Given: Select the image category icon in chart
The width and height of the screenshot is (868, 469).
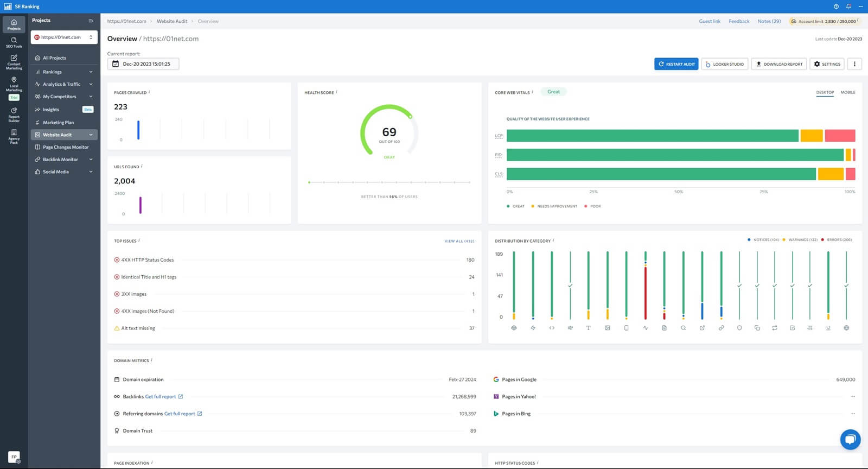Looking at the screenshot, I should click(608, 328).
